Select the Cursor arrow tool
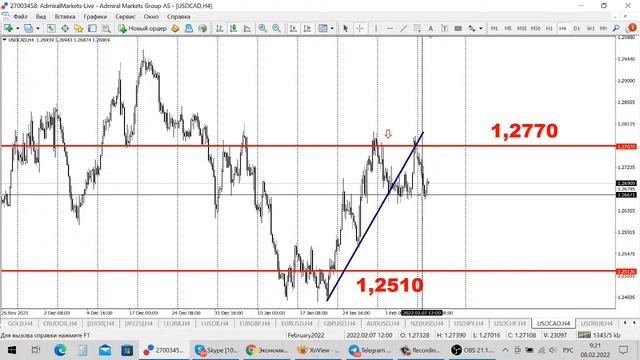 (x=345, y=28)
